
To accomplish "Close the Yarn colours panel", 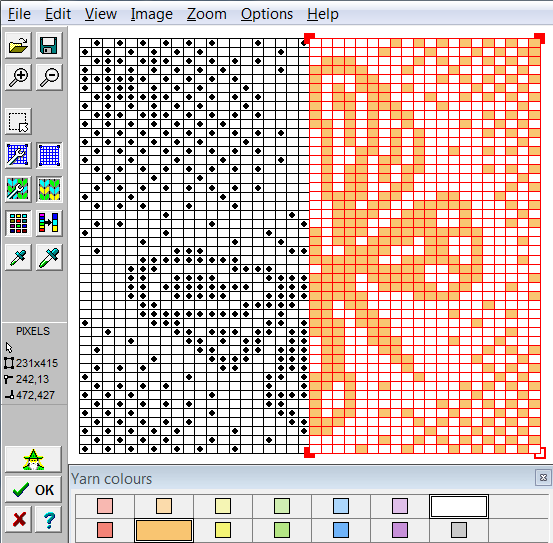I will point(543,478).
